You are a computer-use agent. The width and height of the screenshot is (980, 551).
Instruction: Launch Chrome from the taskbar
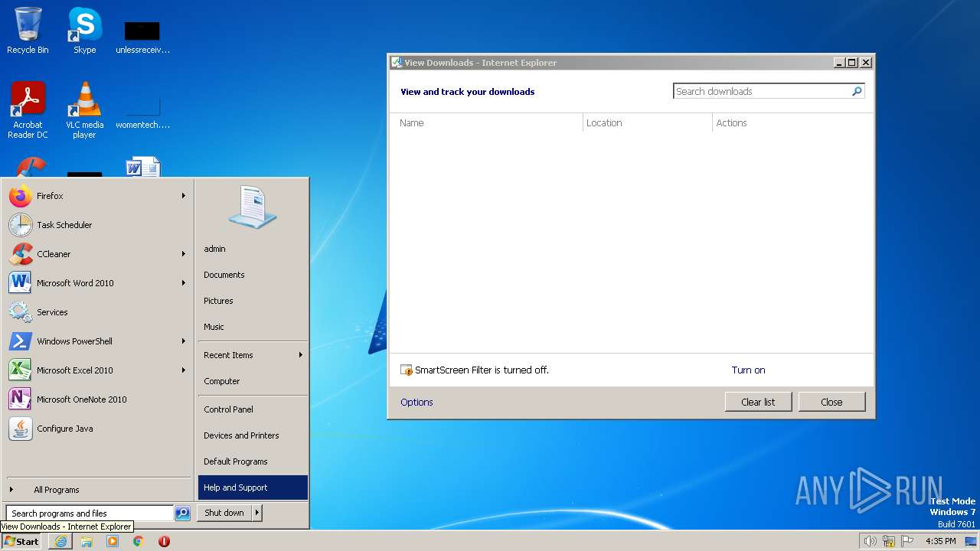[x=139, y=541]
